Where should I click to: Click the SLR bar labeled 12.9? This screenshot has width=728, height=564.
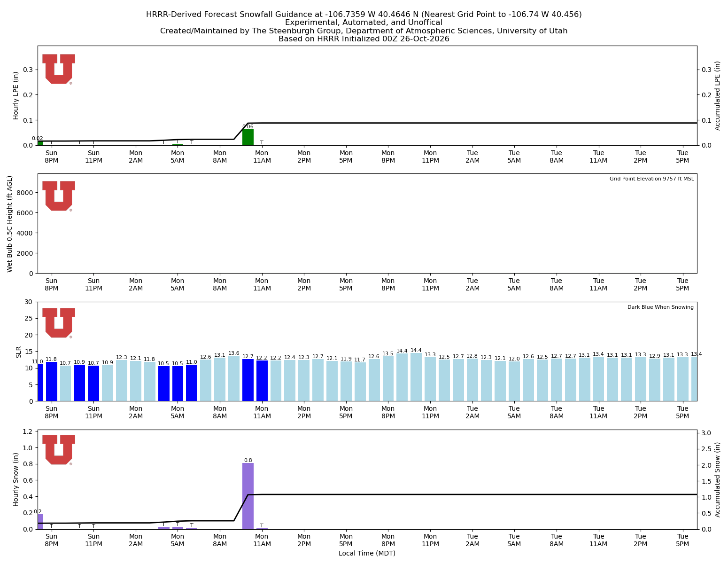click(x=655, y=380)
